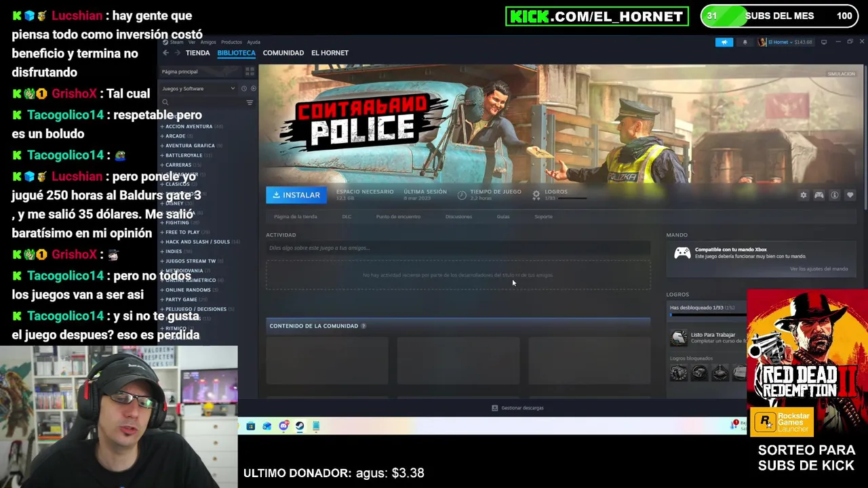Image resolution: width=868 pixels, height=488 pixels.
Task: Open the COMUNIDAD tab
Action: coord(283,53)
